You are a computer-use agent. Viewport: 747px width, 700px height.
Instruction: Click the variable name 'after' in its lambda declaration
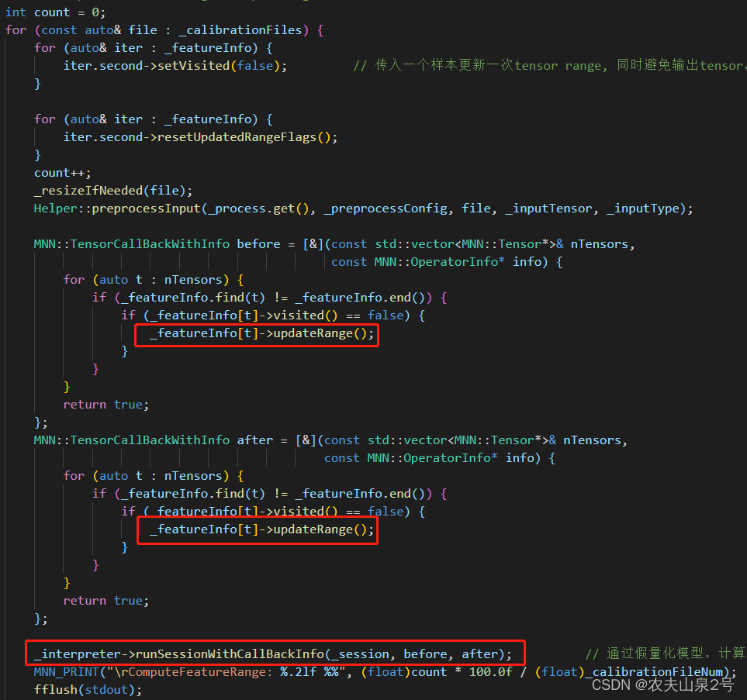tap(255, 440)
